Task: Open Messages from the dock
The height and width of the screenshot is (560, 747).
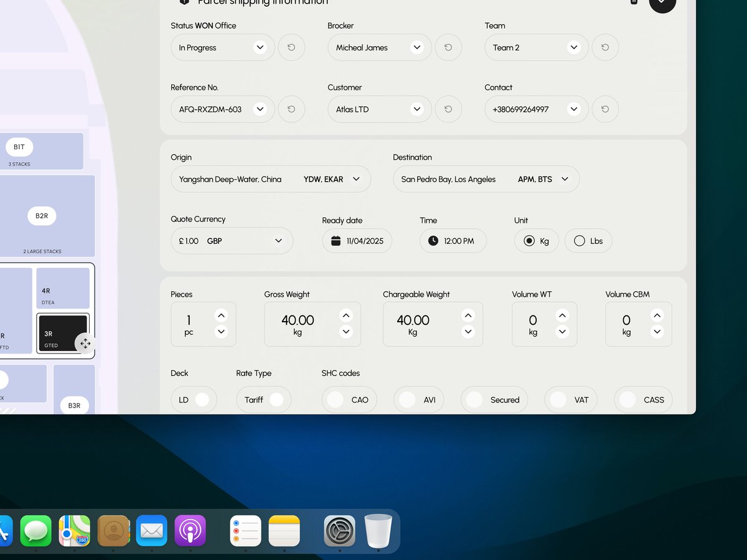Action: click(x=35, y=531)
